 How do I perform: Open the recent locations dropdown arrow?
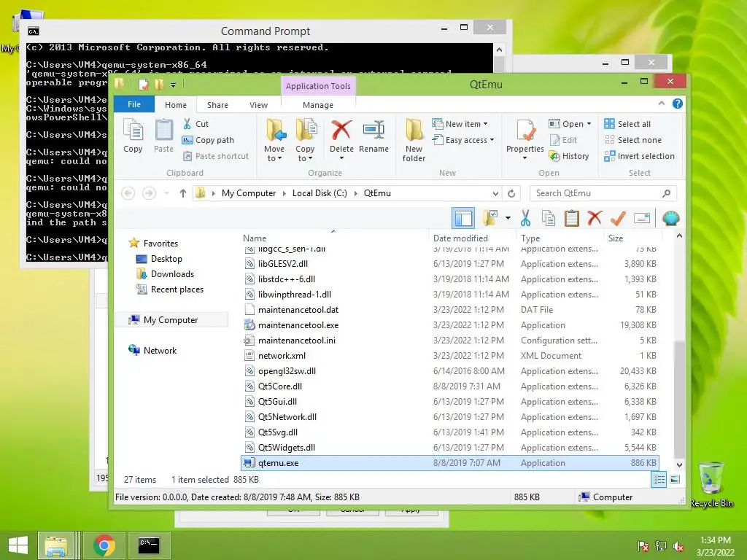[x=166, y=193]
